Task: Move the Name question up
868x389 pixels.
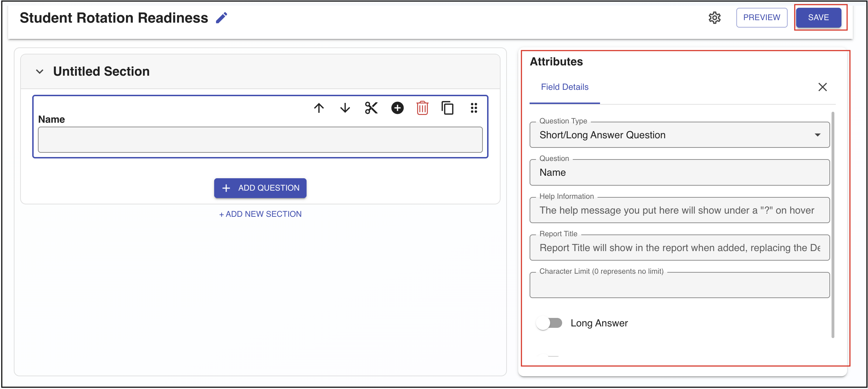Action: point(319,108)
